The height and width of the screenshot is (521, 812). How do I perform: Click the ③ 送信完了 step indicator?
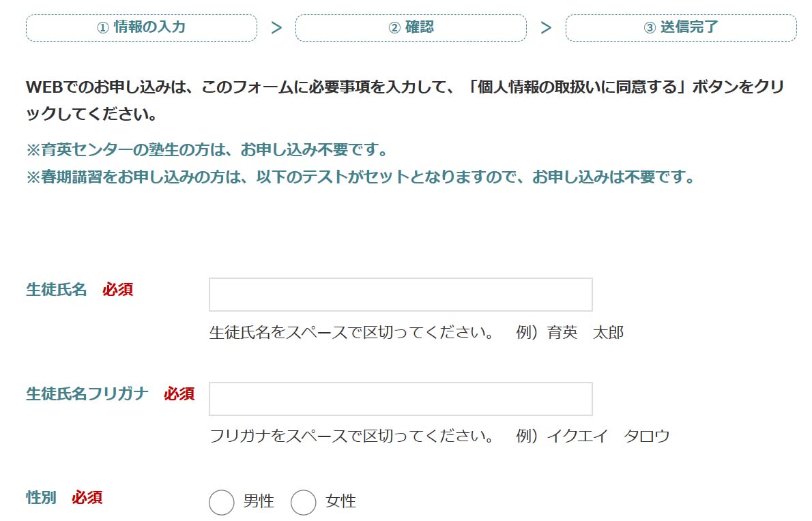pyautogui.click(x=680, y=28)
